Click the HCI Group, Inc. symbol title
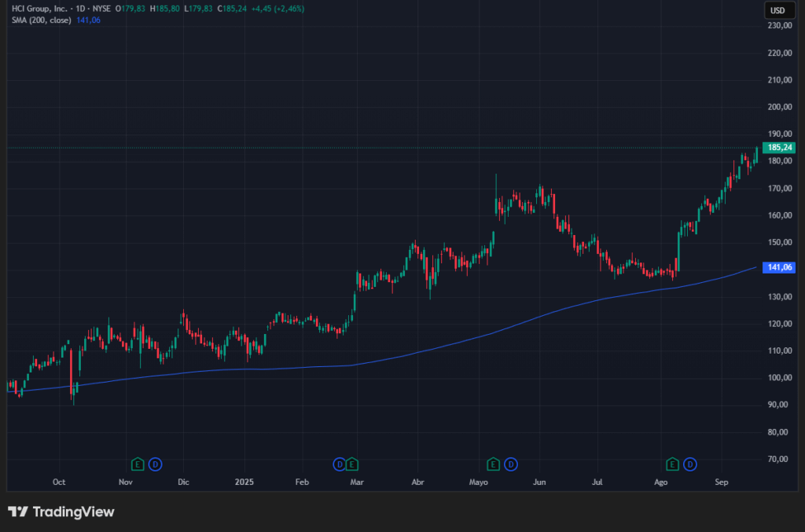 [39, 9]
